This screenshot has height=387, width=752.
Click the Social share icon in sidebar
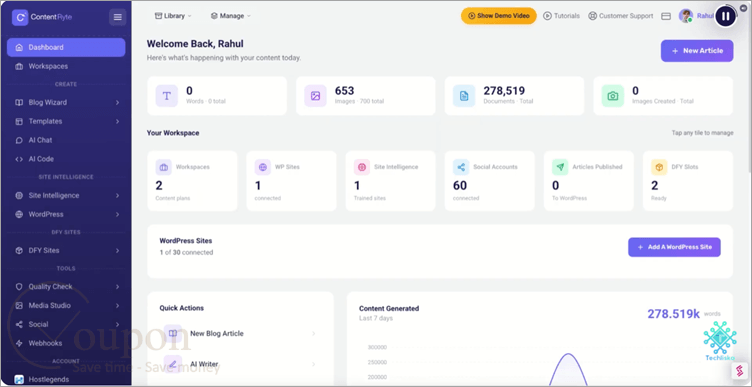click(x=19, y=324)
